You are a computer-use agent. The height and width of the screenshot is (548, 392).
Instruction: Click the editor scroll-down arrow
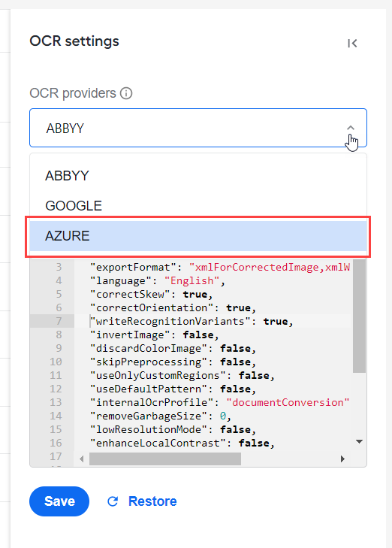pyautogui.click(x=359, y=442)
